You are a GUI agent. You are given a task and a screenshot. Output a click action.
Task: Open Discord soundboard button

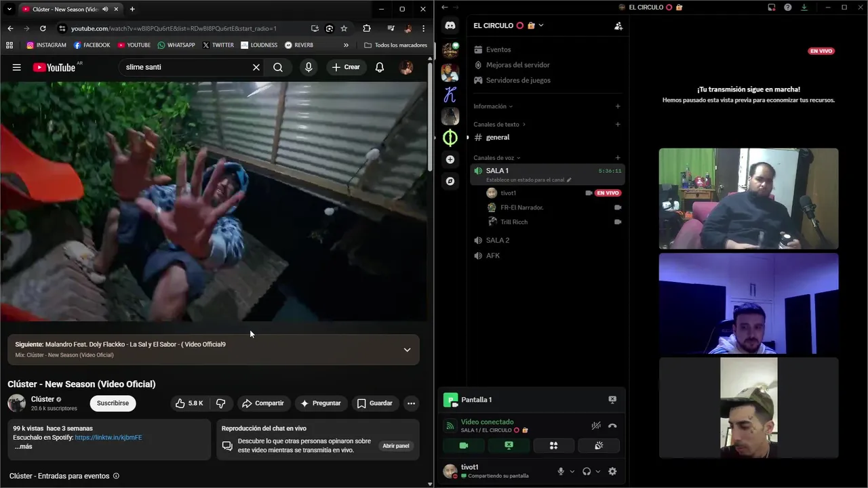tap(599, 445)
